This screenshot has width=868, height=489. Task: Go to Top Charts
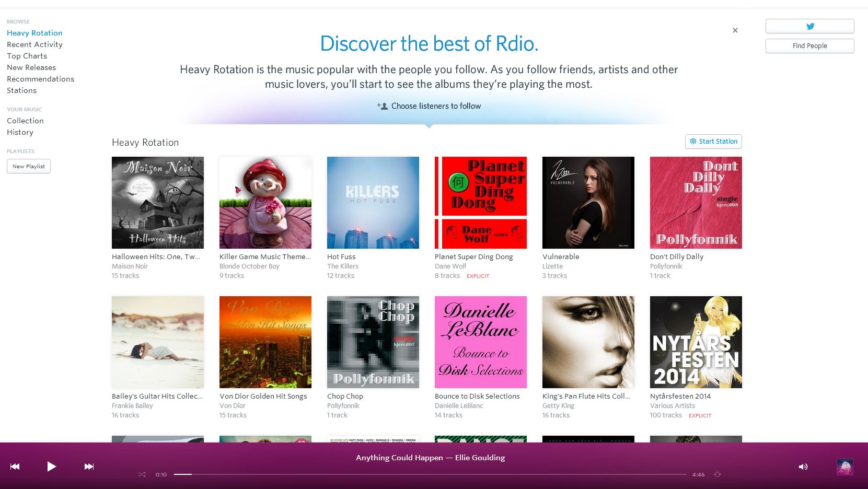coord(27,56)
